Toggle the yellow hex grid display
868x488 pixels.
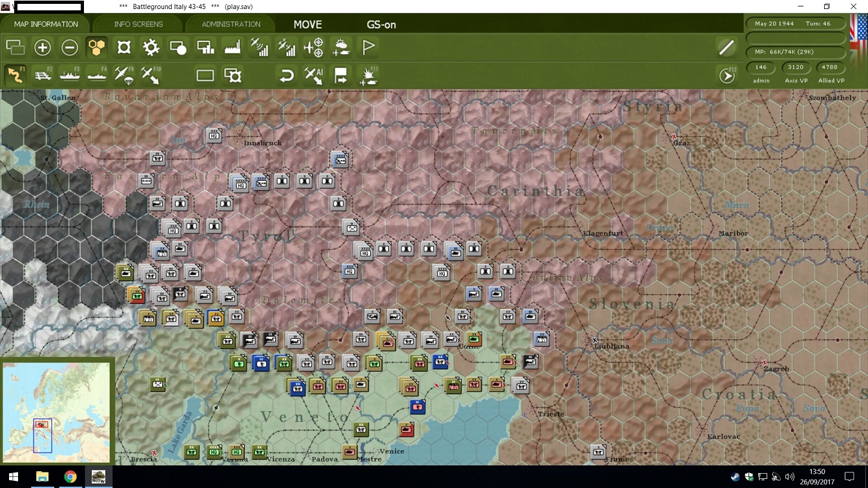coord(97,47)
